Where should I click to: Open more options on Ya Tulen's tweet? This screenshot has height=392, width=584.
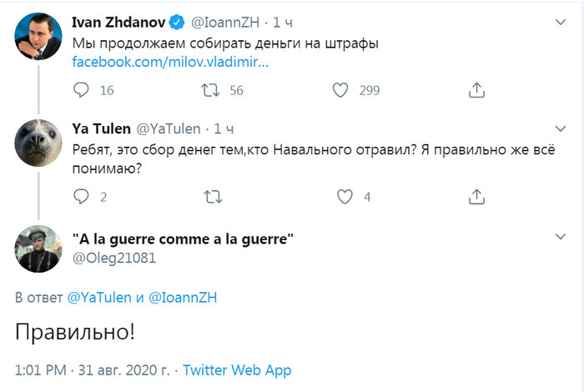[x=561, y=128]
